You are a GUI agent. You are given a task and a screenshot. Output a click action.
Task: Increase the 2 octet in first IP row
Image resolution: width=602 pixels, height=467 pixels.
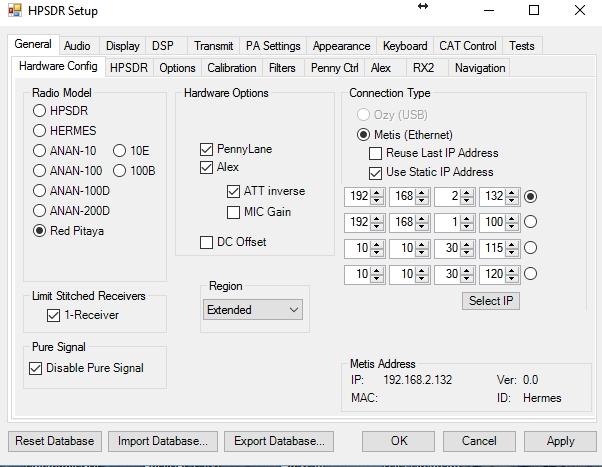(x=467, y=192)
